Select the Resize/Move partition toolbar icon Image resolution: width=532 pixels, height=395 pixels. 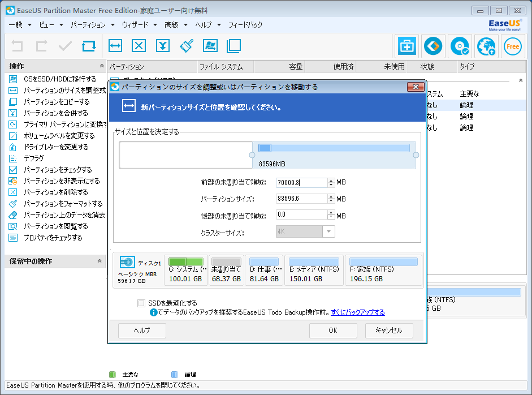(115, 45)
